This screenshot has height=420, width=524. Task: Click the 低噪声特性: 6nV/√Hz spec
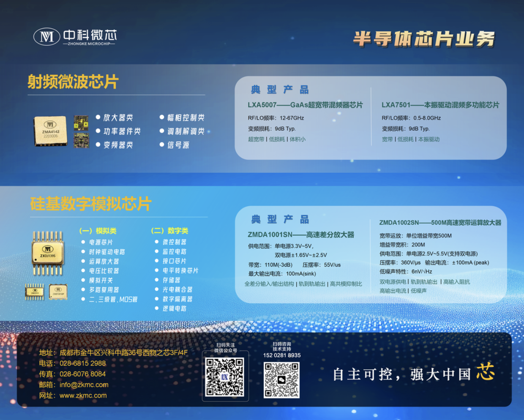tap(406, 272)
